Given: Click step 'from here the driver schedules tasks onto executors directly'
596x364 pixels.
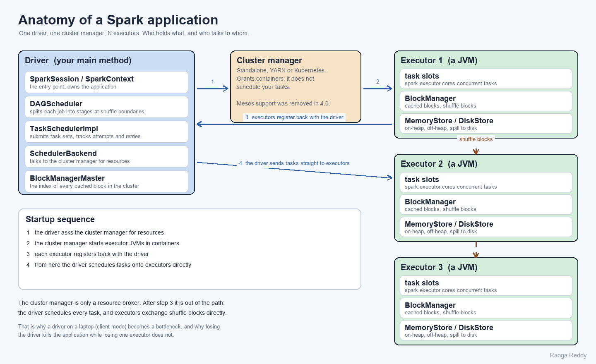Looking at the screenshot, I should click(113, 265).
